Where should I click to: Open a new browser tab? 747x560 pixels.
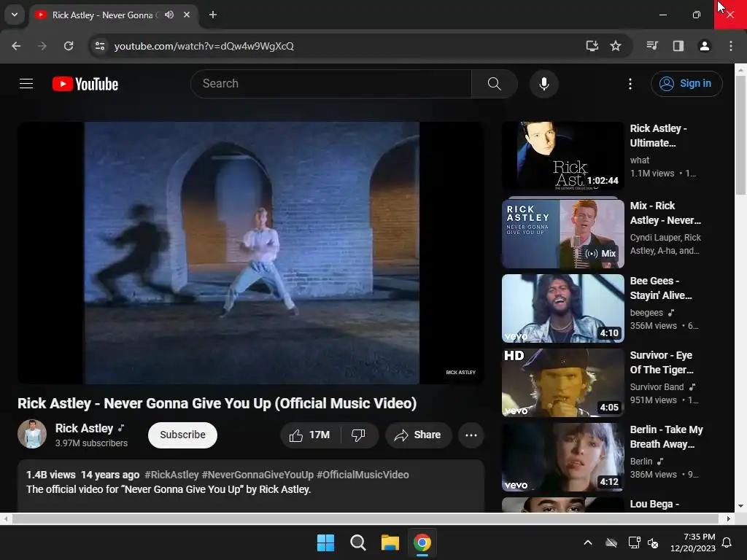(213, 15)
